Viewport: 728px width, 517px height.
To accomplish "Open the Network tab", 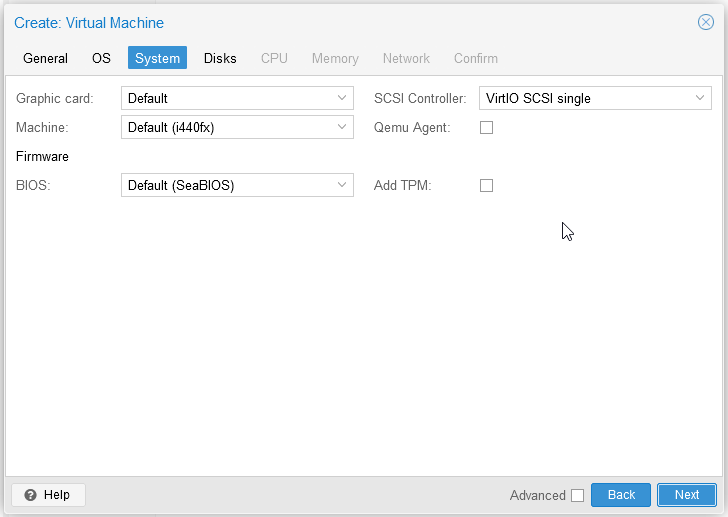I will point(406,58).
